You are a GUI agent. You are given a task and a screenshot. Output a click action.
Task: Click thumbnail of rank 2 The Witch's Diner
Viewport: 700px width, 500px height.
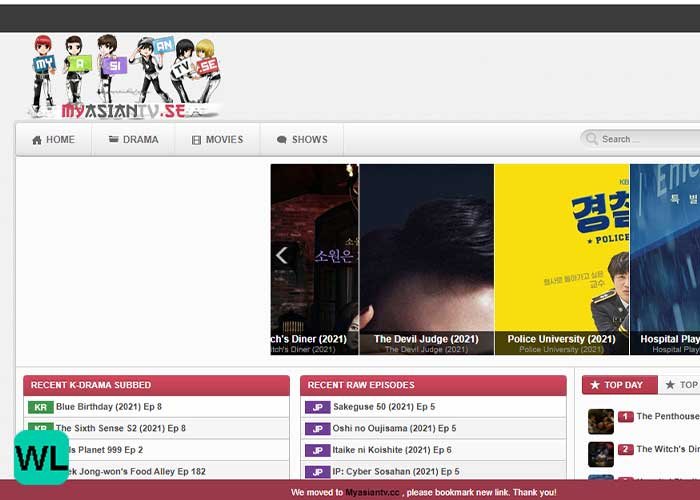[x=600, y=454]
